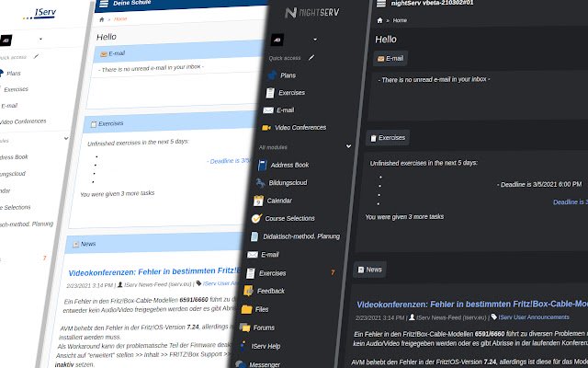Click E-mail panel header in dark theme
Viewport: 588px width, 368px height.
[390, 59]
